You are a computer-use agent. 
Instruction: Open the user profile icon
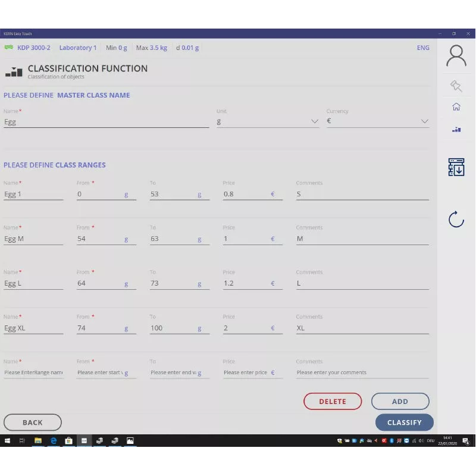click(456, 56)
